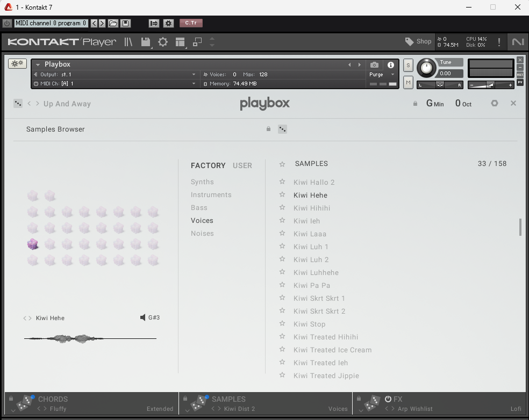Click the host save preset icon

(x=125, y=23)
